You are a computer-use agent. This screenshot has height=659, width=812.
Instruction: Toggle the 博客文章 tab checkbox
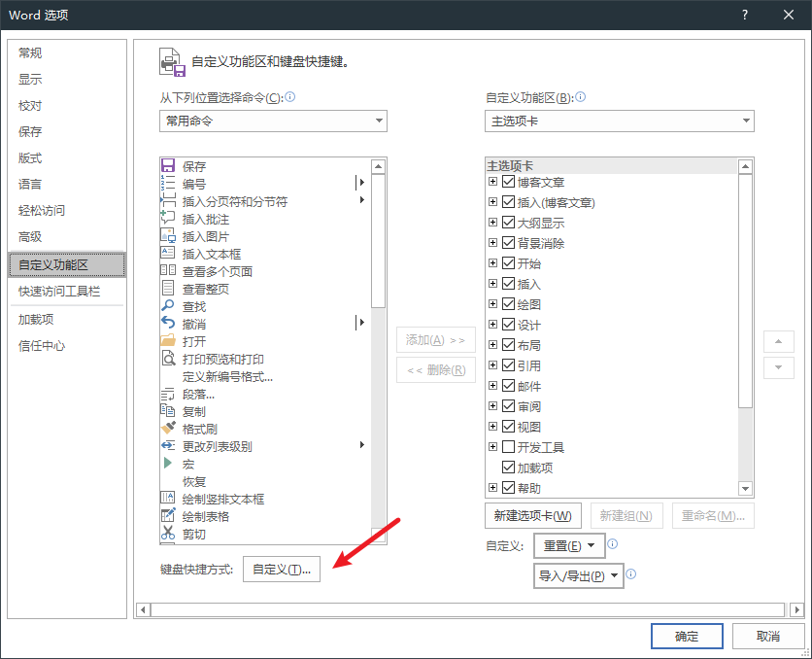point(507,182)
